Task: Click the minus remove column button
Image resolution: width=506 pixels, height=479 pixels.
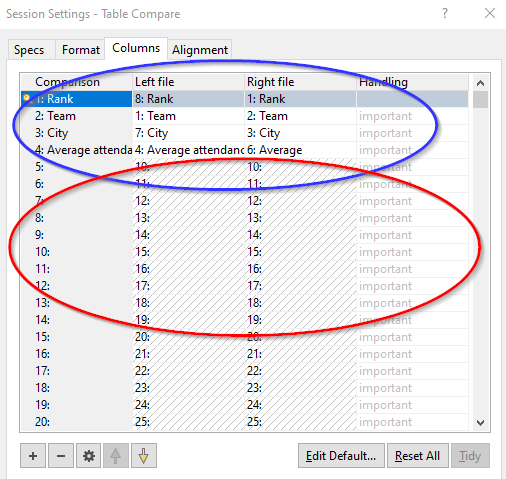Action: [61, 455]
